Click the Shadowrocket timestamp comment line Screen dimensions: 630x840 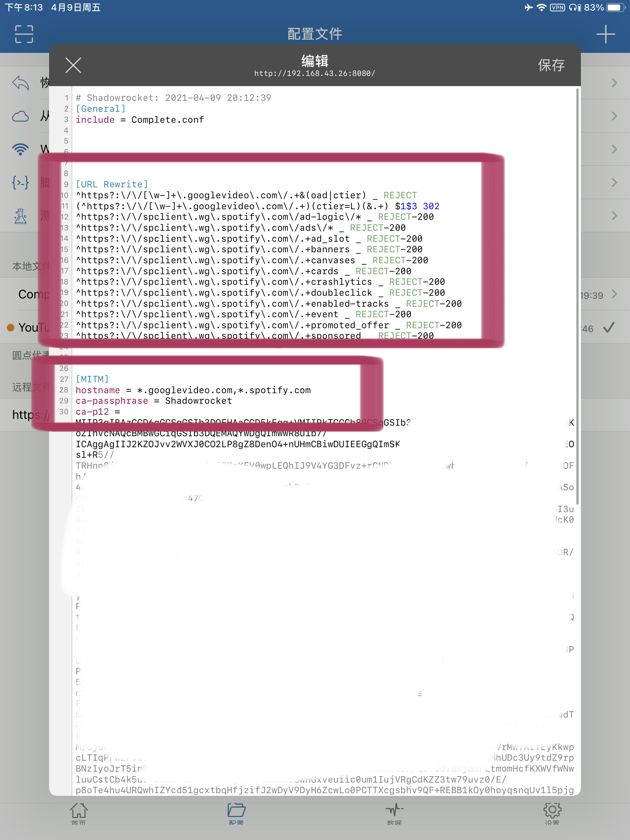173,98
